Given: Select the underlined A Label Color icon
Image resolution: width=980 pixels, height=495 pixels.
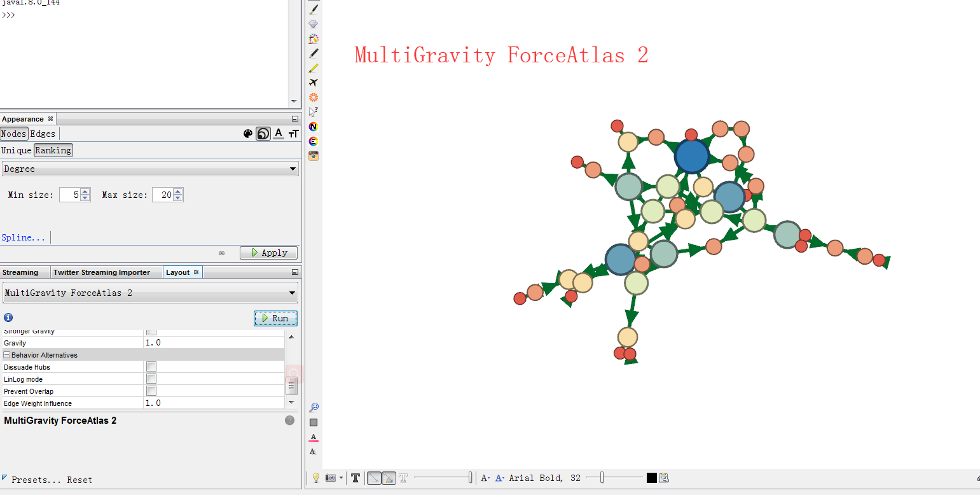Looking at the screenshot, I should [x=279, y=134].
